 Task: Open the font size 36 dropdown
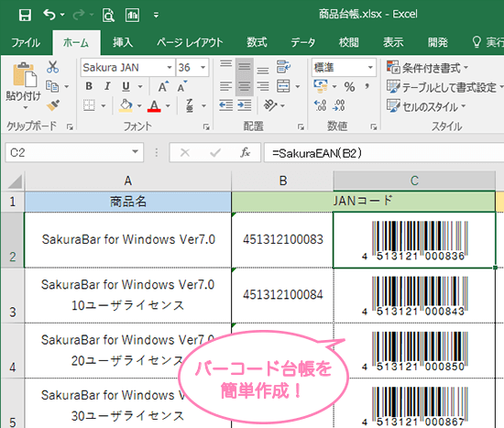click(x=203, y=68)
